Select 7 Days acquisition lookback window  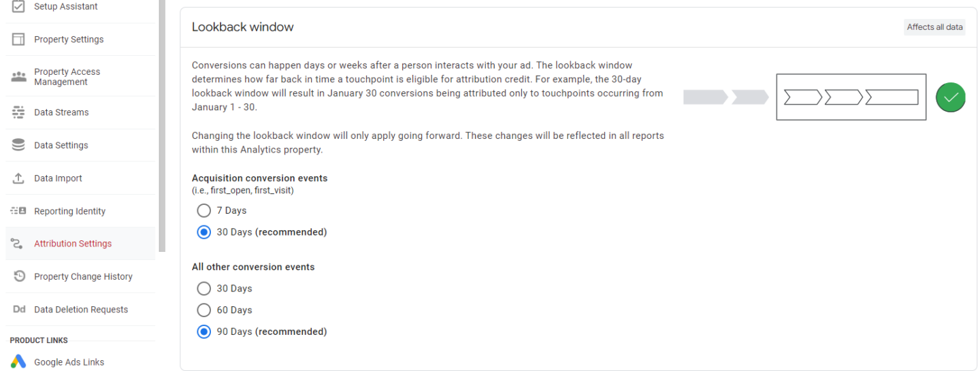(203, 210)
